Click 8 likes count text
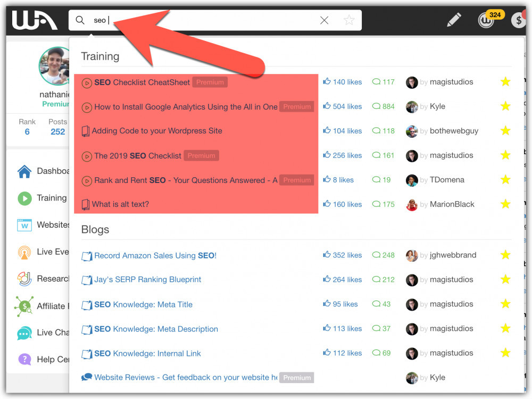The height and width of the screenshot is (399, 532). click(343, 180)
